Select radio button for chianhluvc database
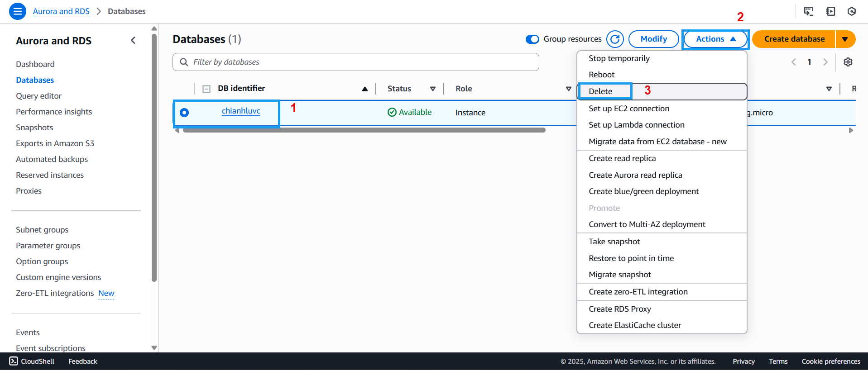This screenshot has width=868, height=370. tap(184, 113)
